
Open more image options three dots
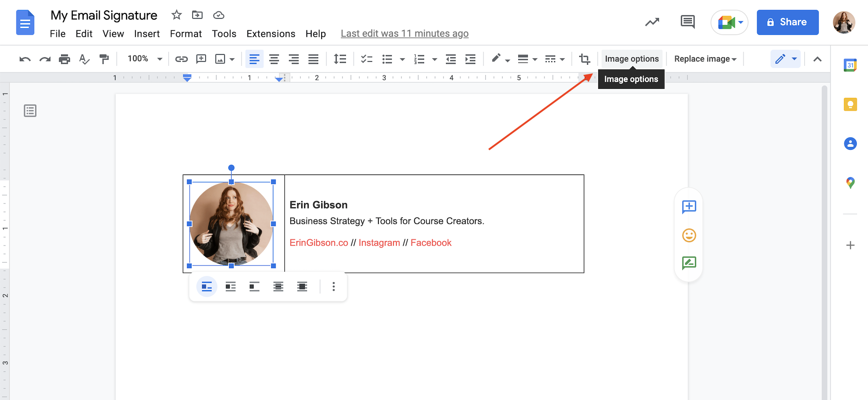pyautogui.click(x=333, y=287)
